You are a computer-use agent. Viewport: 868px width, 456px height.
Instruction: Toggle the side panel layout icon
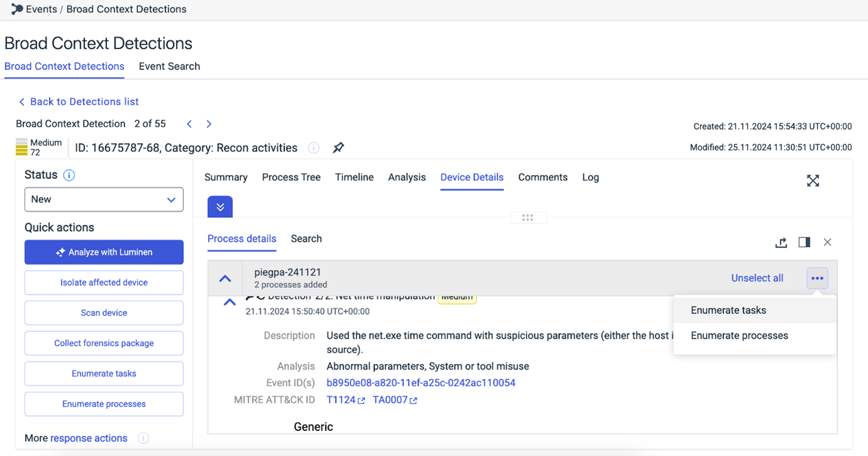pyautogui.click(x=804, y=242)
